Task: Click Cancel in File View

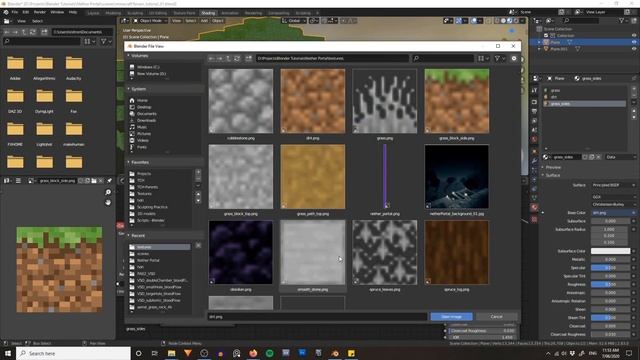Action: (x=496, y=317)
